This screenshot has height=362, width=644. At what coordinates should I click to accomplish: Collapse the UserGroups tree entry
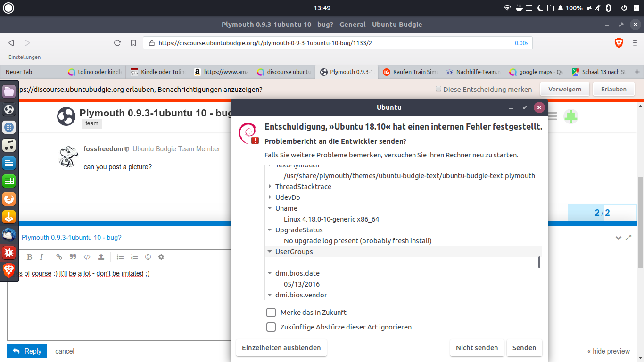[x=270, y=252]
